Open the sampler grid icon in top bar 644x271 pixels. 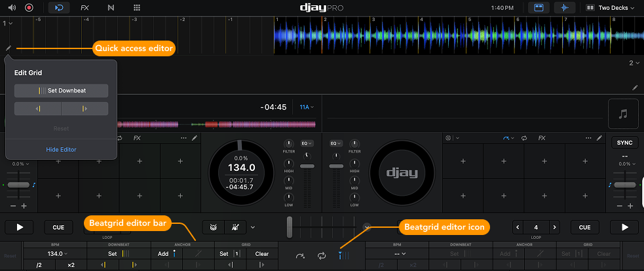coord(137,7)
